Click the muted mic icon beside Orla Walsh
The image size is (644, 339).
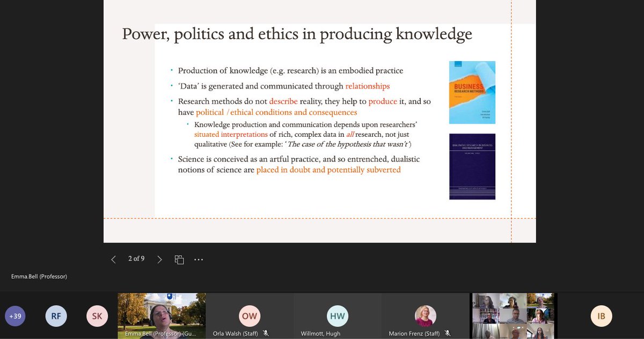tap(266, 334)
